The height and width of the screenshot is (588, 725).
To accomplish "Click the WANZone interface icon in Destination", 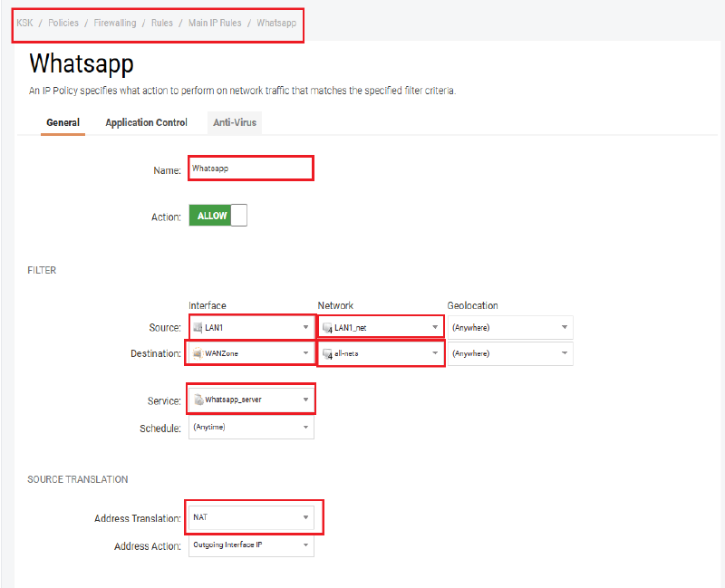I will pos(198,353).
